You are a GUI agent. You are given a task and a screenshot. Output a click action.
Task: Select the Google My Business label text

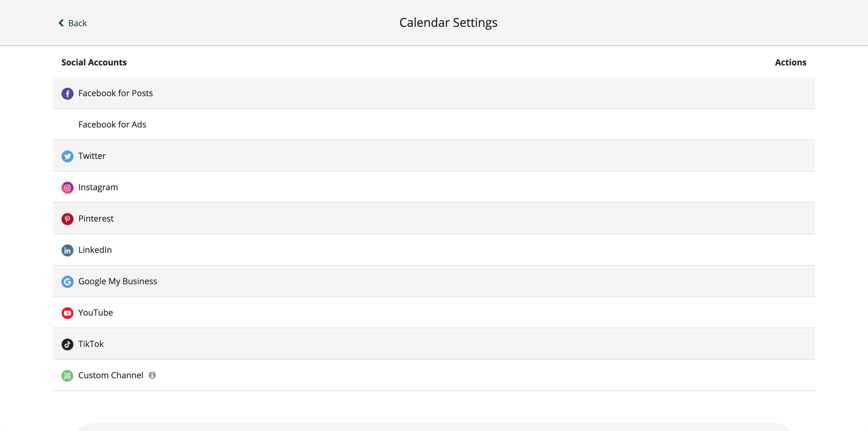coord(118,281)
